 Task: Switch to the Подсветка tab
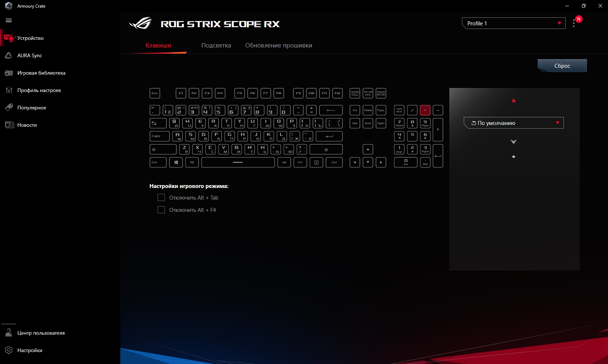(216, 45)
